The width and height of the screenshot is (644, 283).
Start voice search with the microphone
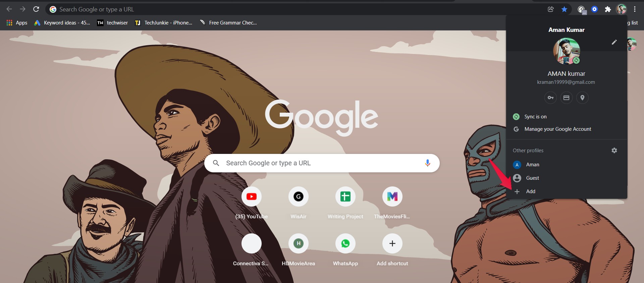(x=427, y=163)
